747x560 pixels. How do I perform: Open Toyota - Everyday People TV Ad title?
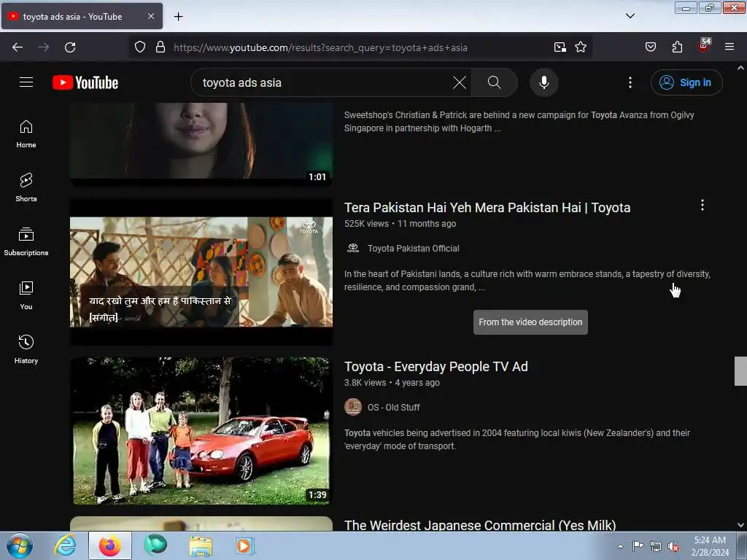tap(436, 367)
